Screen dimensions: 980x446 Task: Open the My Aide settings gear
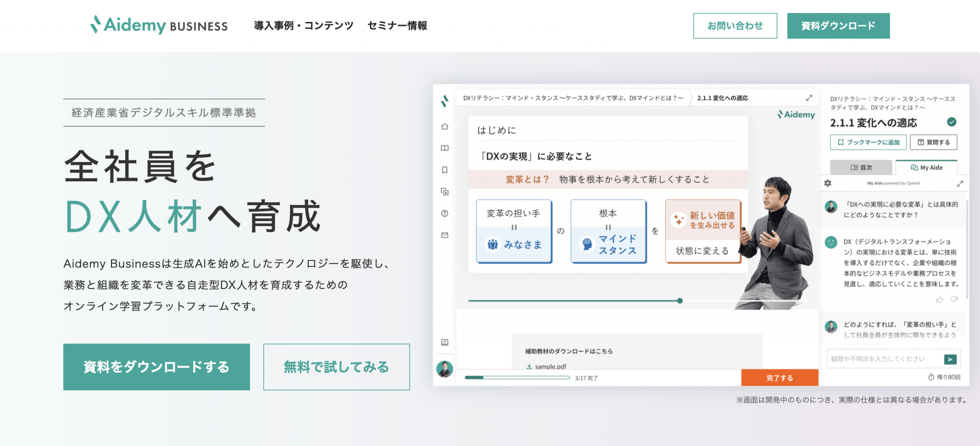point(827,183)
